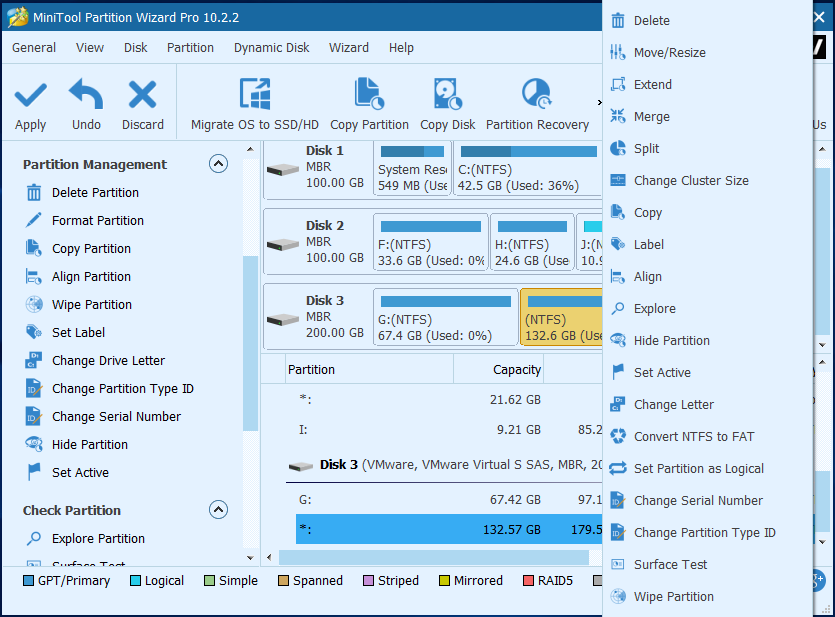
Task: Click Wipe Partition in the sidebar
Action: pyautogui.click(x=92, y=305)
